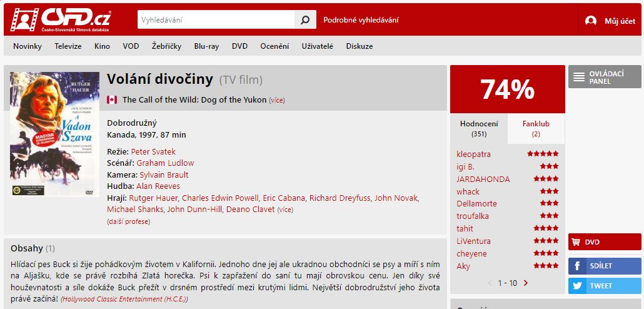
Task: Click the DVD shopping cart icon
Action: 576,242
